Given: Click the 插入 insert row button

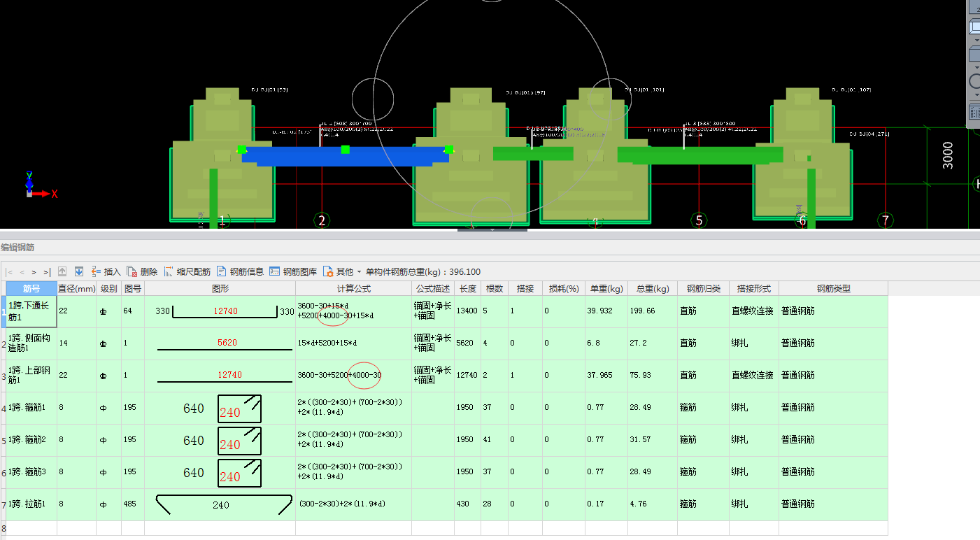Looking at the screenshot, I should 106,271.
